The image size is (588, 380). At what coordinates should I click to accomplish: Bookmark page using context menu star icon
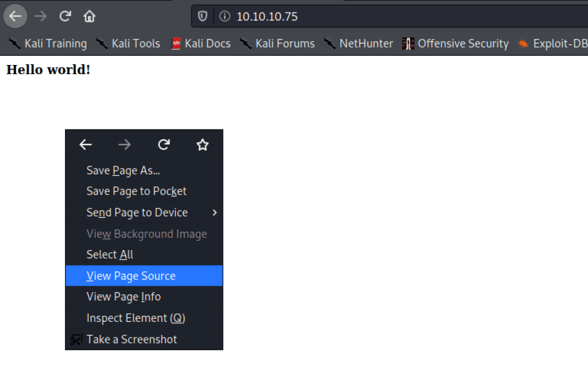[202, 145]
